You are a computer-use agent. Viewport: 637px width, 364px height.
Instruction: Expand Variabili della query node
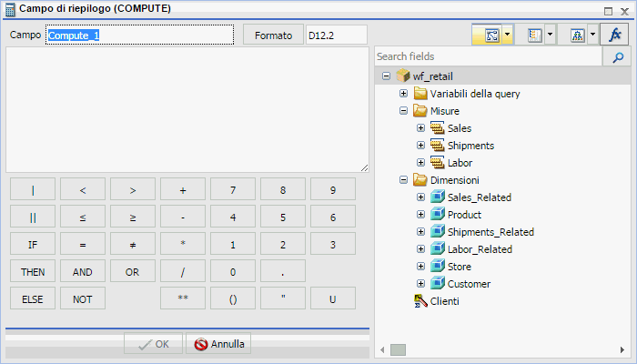coord(403,94)
